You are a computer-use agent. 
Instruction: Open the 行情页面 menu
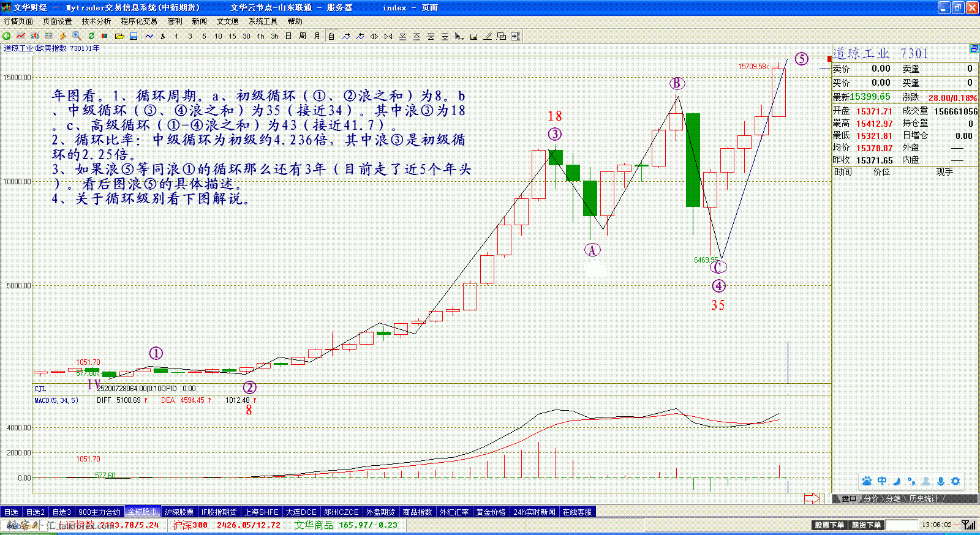click(x=18, y=21)
